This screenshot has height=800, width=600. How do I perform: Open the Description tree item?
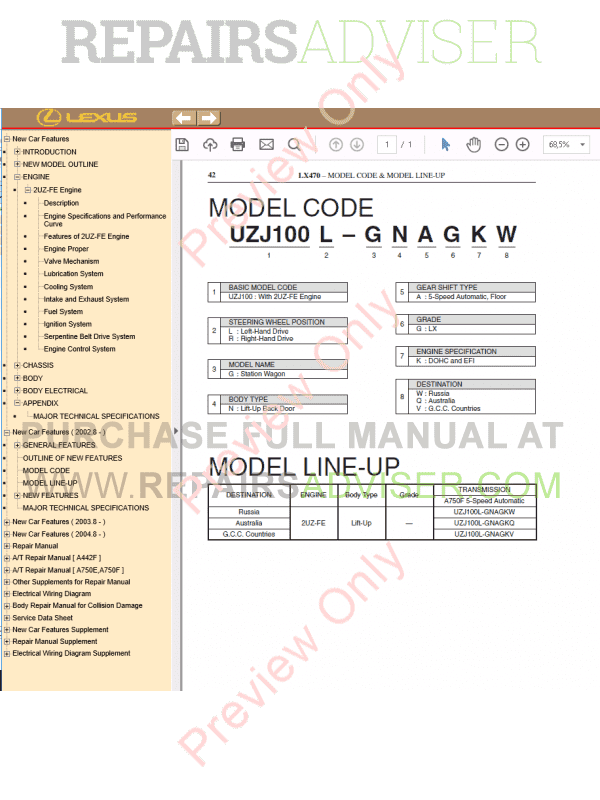coord(61,203)
